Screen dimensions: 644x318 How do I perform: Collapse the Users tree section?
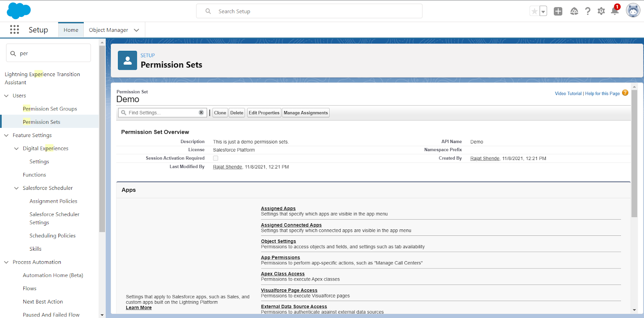pyautogui.click(x=6, y=96)
